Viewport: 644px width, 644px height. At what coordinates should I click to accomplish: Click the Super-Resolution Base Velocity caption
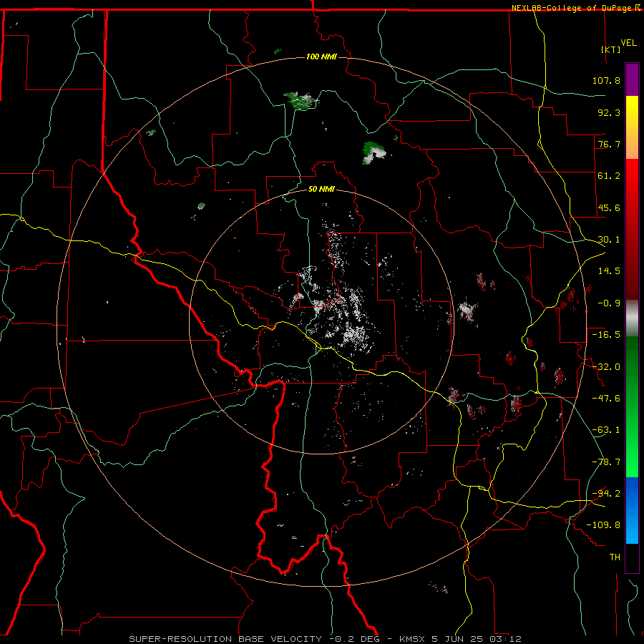(325, 639)
